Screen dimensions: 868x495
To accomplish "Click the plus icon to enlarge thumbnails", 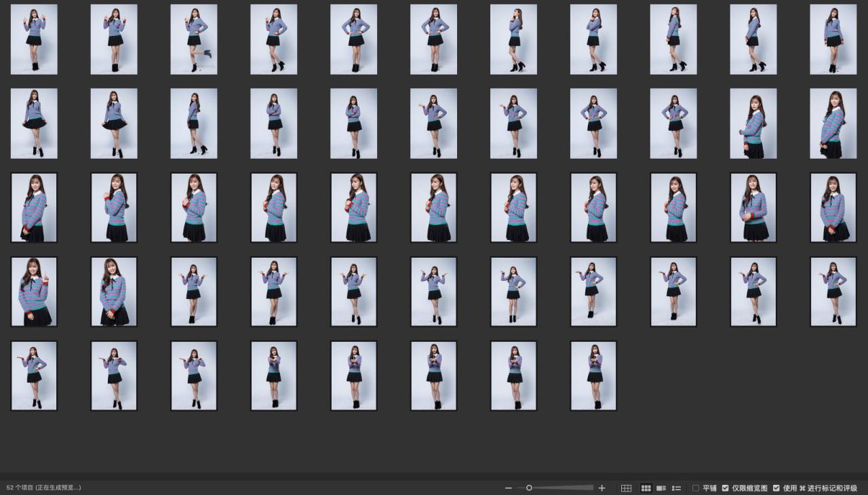I will point(601,488).
